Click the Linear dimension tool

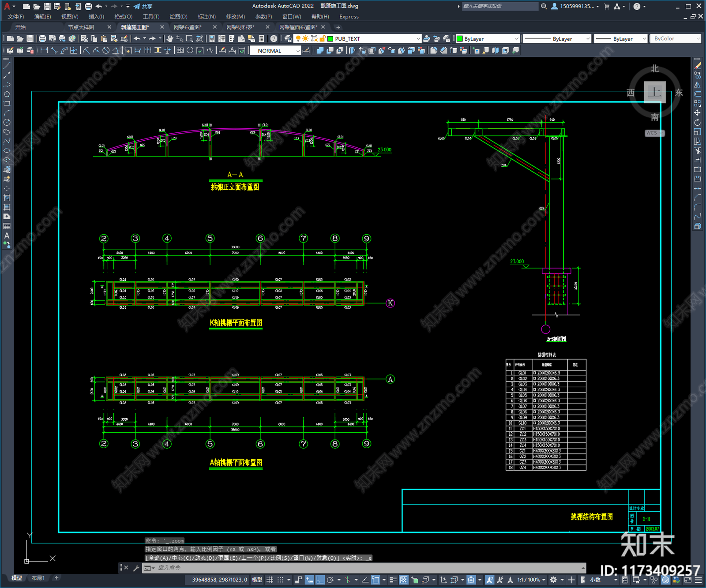(44, 51)
